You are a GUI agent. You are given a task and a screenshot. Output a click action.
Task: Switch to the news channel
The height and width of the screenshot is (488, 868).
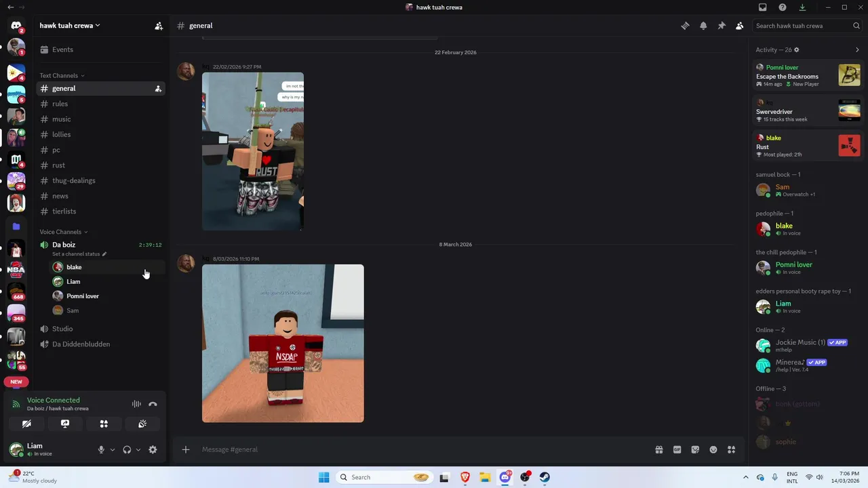click(x=100, y=196)
